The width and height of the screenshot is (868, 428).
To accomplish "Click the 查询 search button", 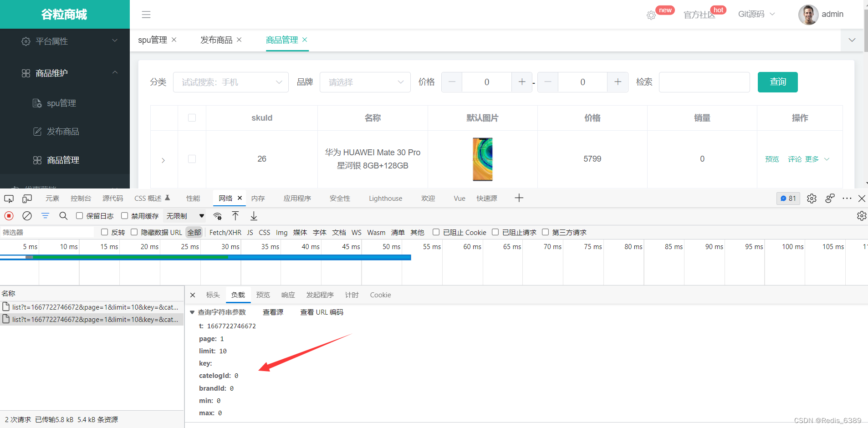I will click(x=777, y=82).
